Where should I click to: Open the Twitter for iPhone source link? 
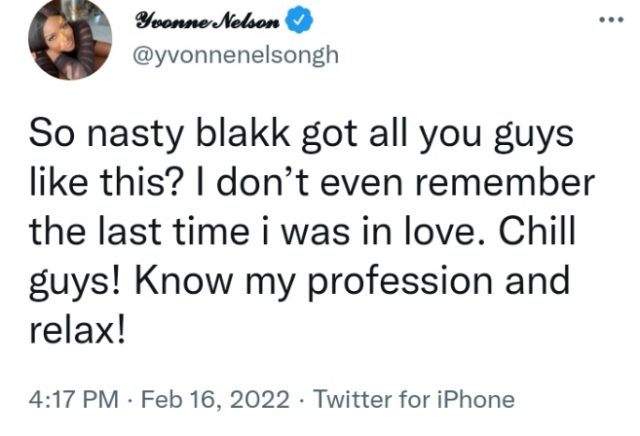pos(413,401)
